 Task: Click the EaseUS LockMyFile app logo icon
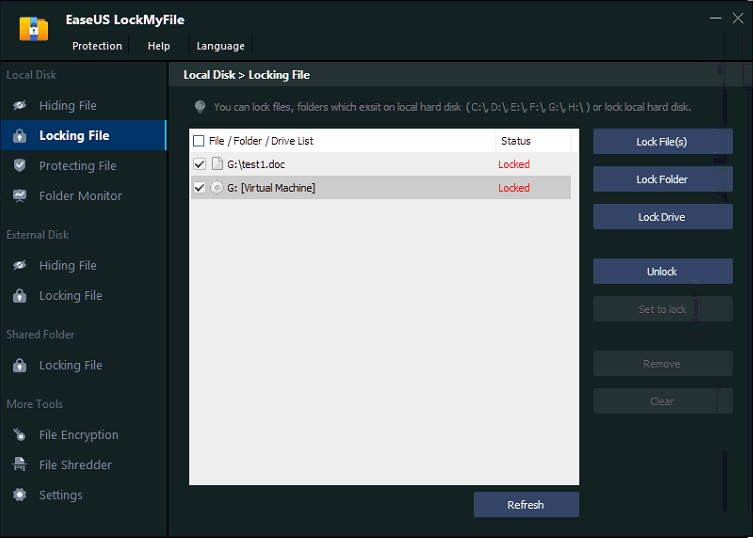pos(34,29)
